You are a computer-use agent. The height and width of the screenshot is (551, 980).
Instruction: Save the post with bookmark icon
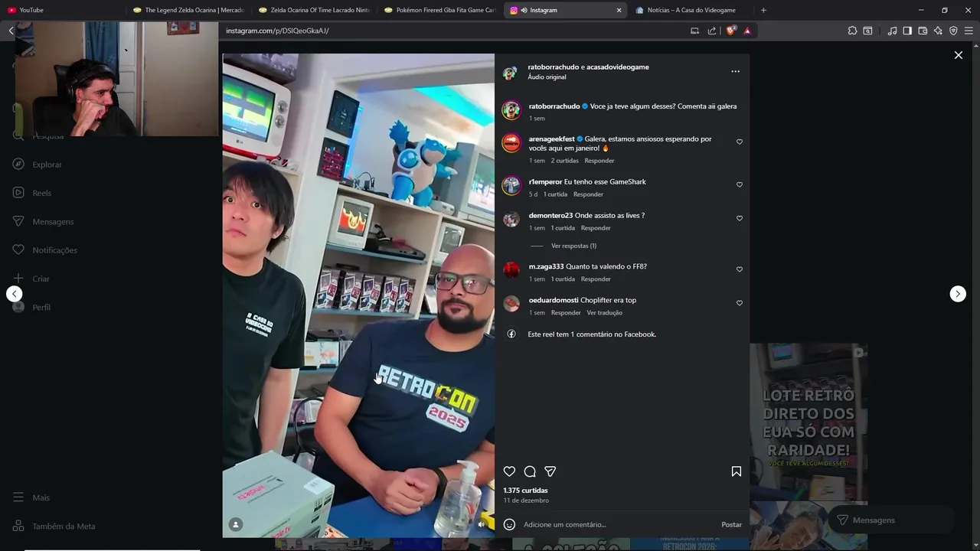737,471
